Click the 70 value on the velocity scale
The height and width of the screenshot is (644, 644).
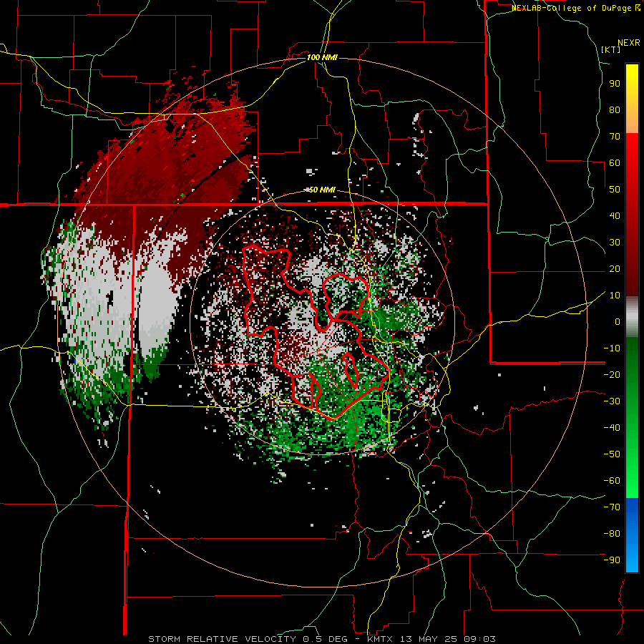[615, 137]
